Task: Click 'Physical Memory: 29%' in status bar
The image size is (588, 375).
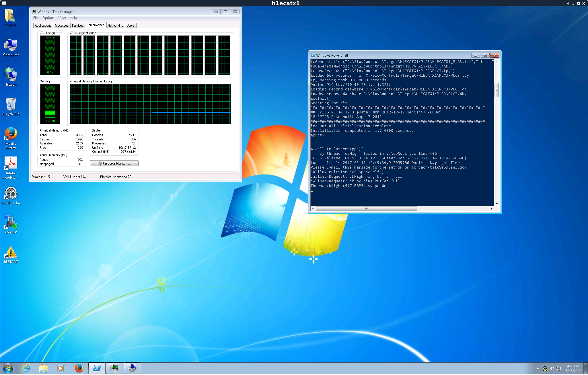Action: pyautogui.click(x=117, y=177)
